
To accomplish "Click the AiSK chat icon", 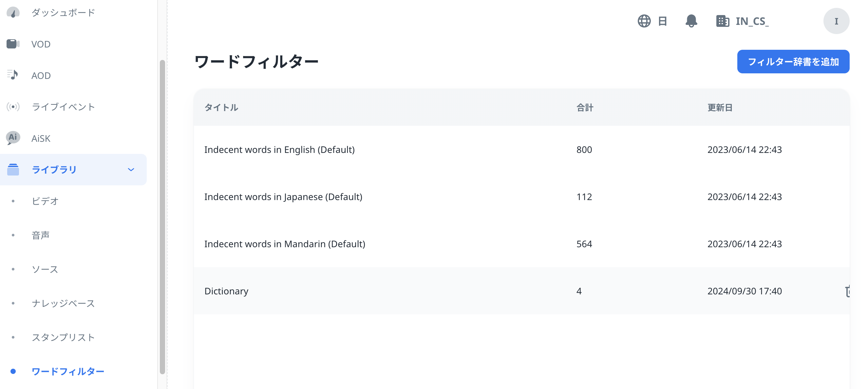I will (12, 138).
